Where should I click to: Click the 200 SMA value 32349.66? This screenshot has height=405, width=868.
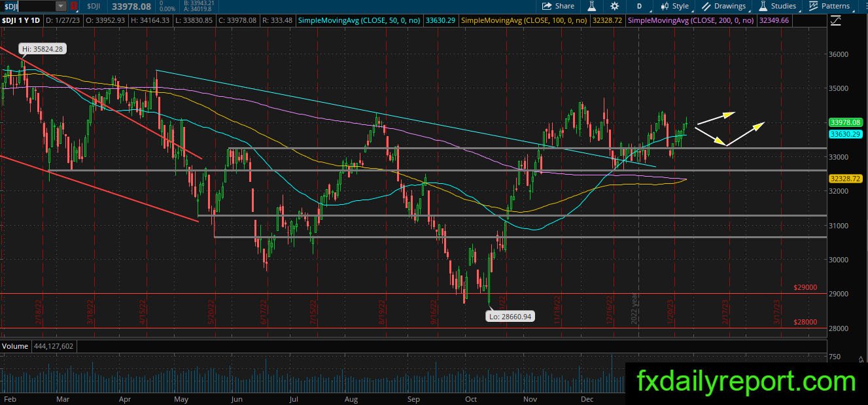pyautogui.click(x=774, y=21)
